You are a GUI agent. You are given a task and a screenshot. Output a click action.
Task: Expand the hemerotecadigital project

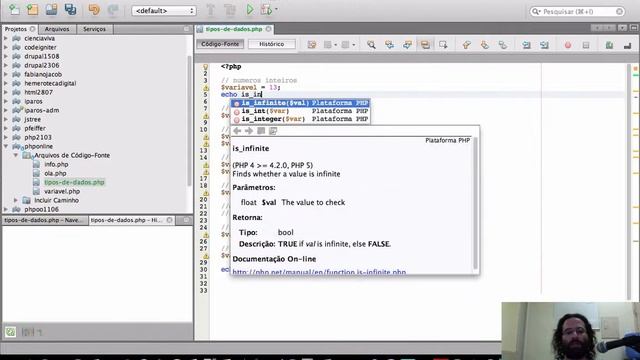[x=6, y=83]
